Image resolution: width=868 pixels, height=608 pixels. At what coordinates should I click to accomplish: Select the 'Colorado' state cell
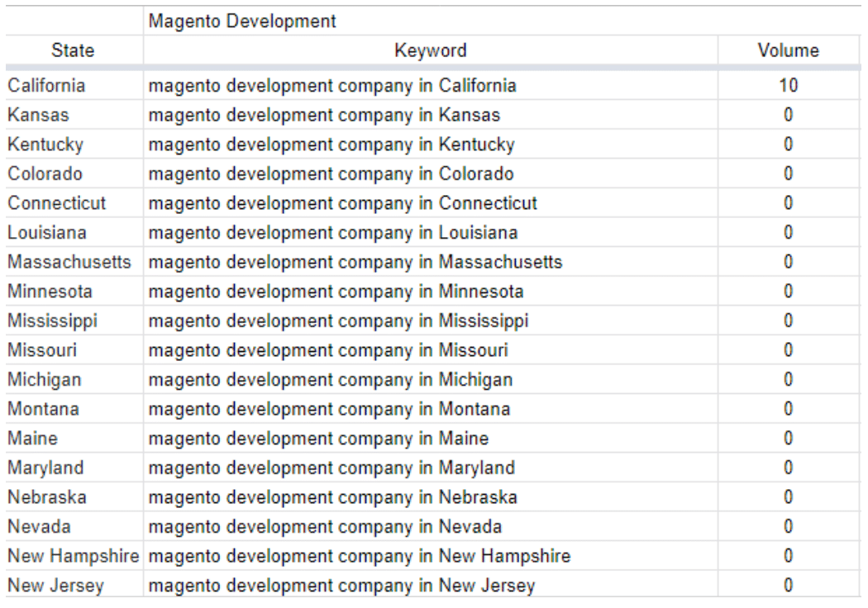[x=74, y=173]
